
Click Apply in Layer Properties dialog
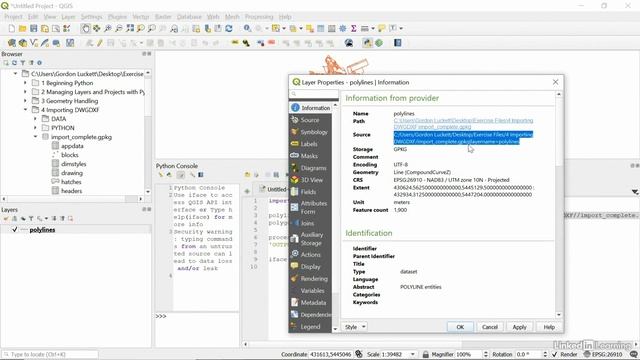coord(520,327)
